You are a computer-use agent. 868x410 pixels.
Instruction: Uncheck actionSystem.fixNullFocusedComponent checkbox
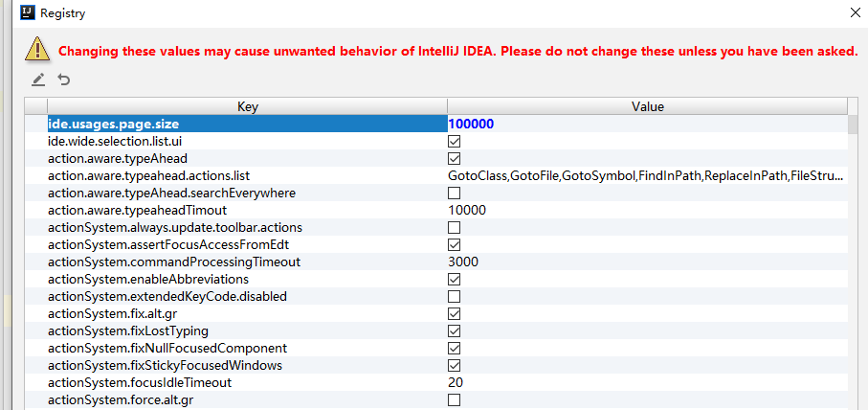[x=454, y=348]
